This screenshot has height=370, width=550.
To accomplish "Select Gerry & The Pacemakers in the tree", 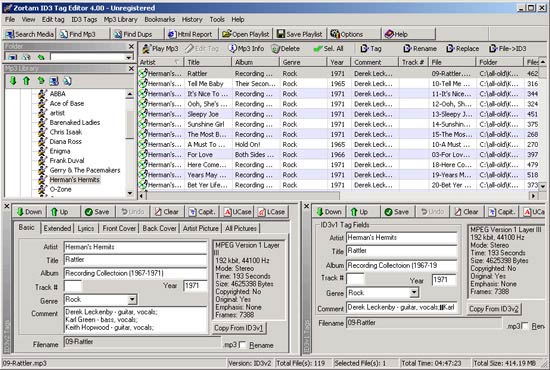I will pos(85,170).
